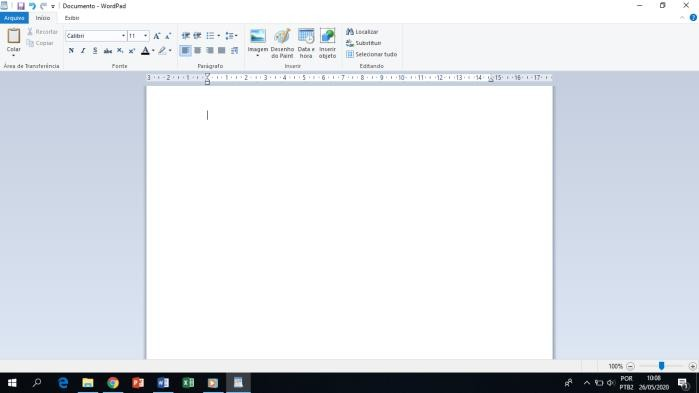Redo action in quick access toolbar
699x393 pixels.
pos(43,6)
